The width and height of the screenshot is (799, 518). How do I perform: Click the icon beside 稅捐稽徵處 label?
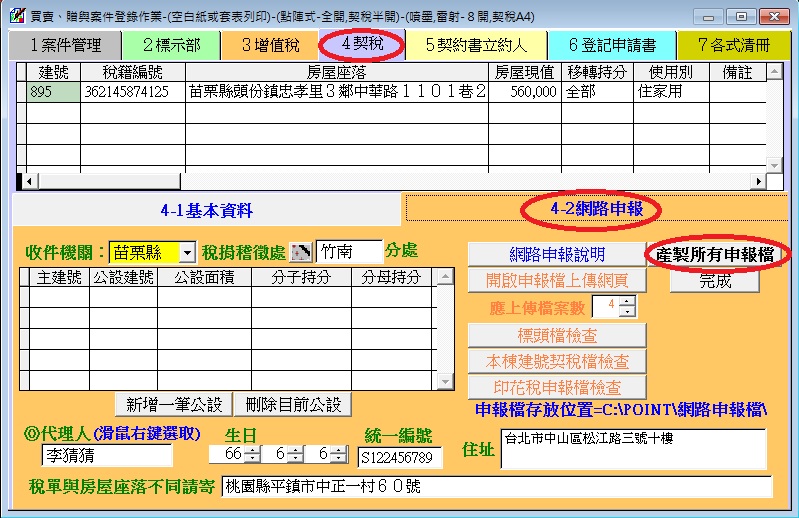301,252
